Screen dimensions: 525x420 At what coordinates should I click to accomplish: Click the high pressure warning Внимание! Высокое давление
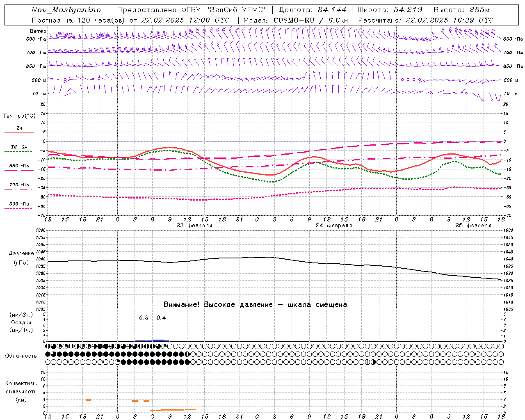[218, 304]
